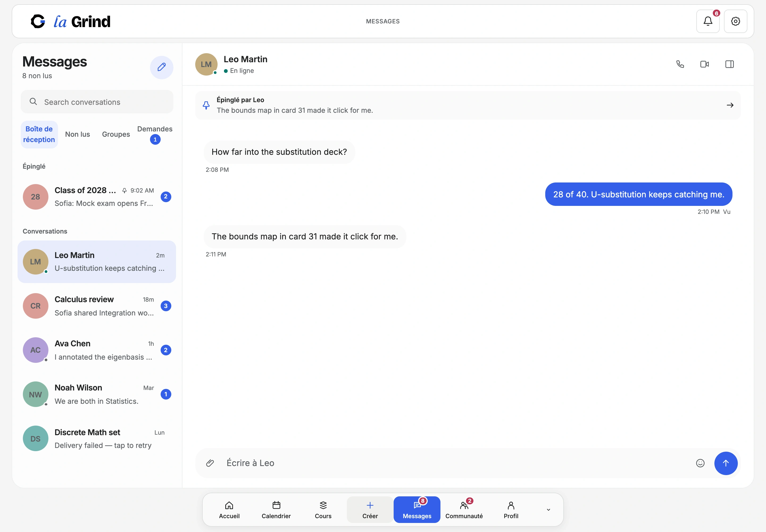Toggle the side panel icon
766x532 pixels.
(729, 64)
